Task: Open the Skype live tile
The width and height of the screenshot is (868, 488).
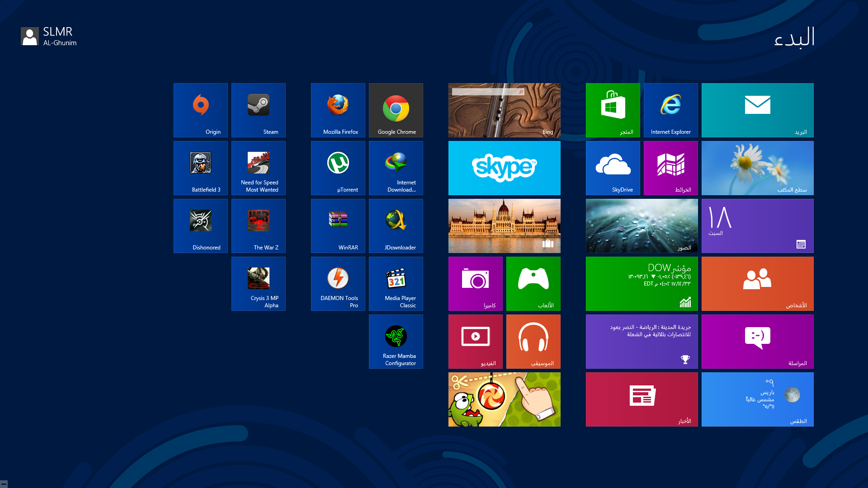Action: click(x=505, y=168)
